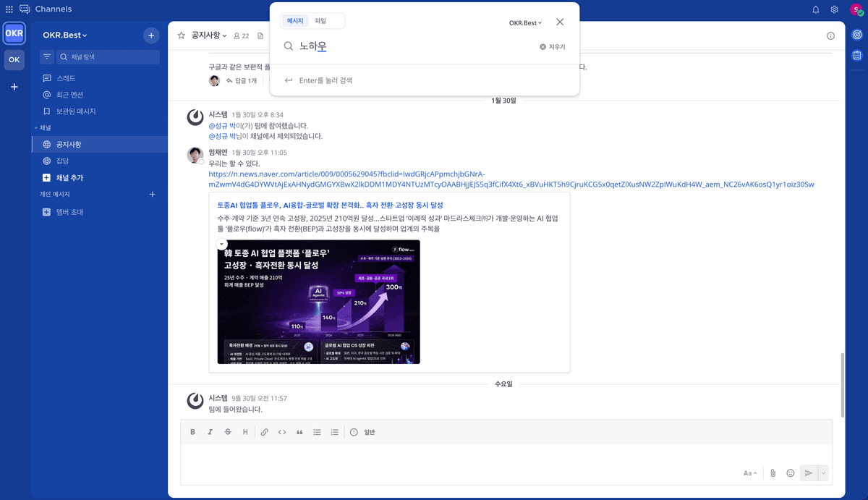Image resolution: width=868 pixels, height=500 pixels.
Task: Click 임채연's profile avatar
Action: click(x=195, y=155)
